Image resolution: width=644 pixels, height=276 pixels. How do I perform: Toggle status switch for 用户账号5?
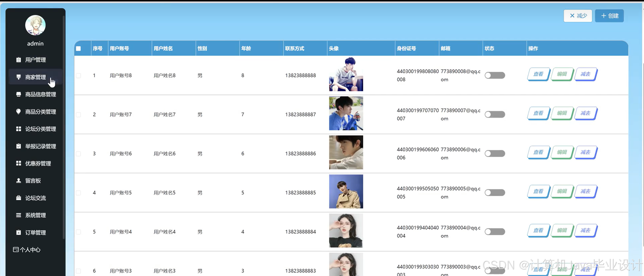495,193
